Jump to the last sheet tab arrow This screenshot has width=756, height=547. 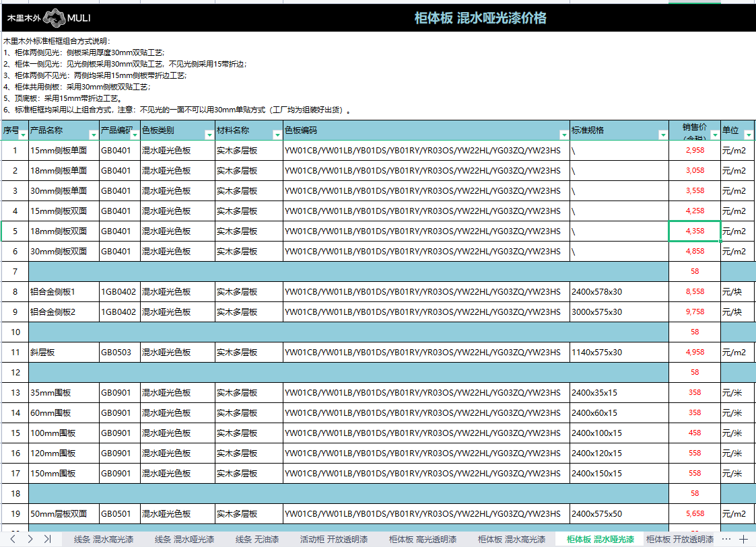click(47, 539)
